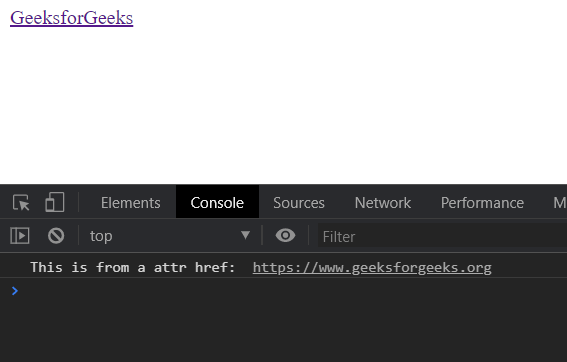Show the console sidebar panel icon

(x=20, y=236)
